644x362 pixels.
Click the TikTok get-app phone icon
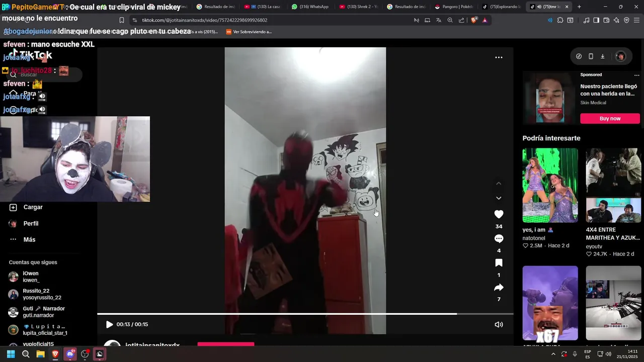(x=591, y=56)
